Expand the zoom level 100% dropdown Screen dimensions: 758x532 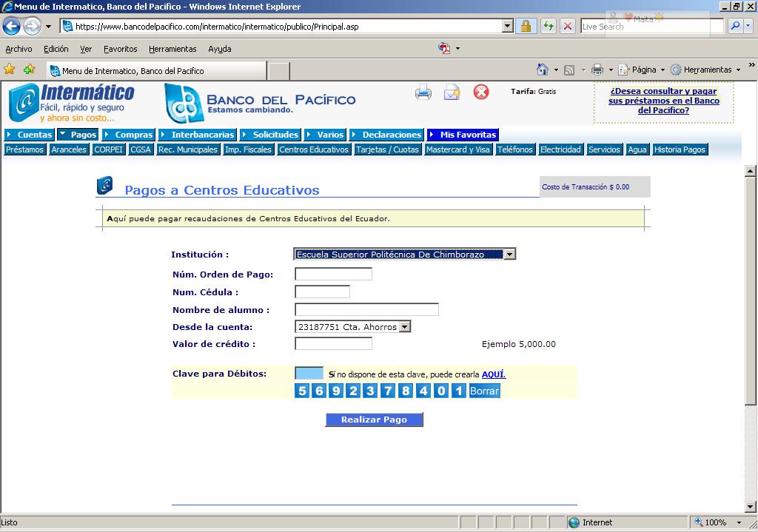pyautogui.click(x=739, y=522)
